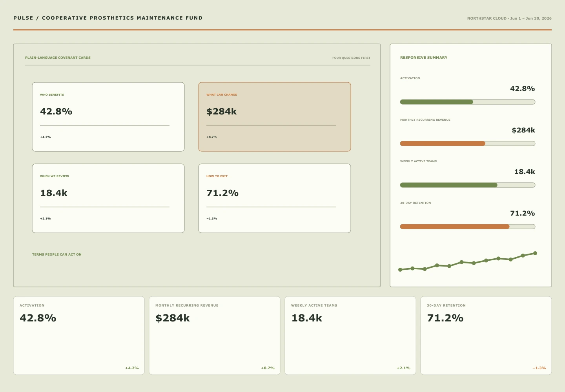The image size is (565, 392).
Task: Click the Plain-Language Covenant Cards heading
Action: click(58, 58)
